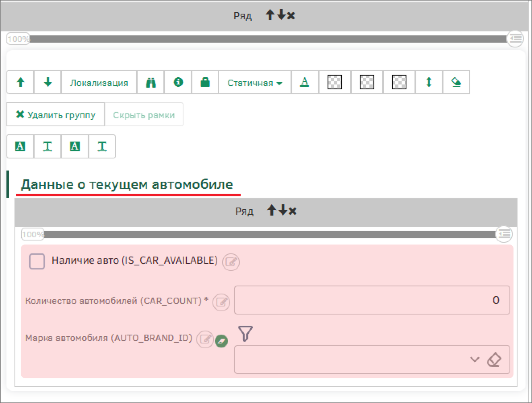The height and width of the screenshot is (403, 532).
Task: Move the group up with green arrow
Action: [21, 82]
